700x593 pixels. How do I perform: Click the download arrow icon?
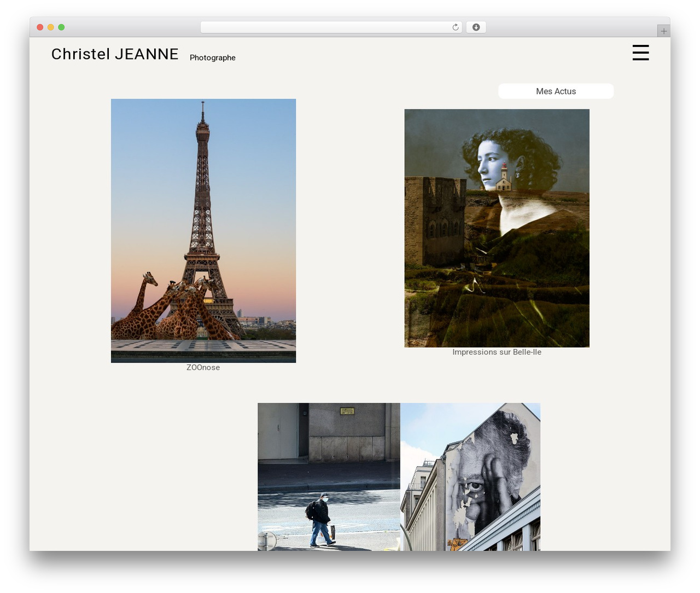click(476, 27)
